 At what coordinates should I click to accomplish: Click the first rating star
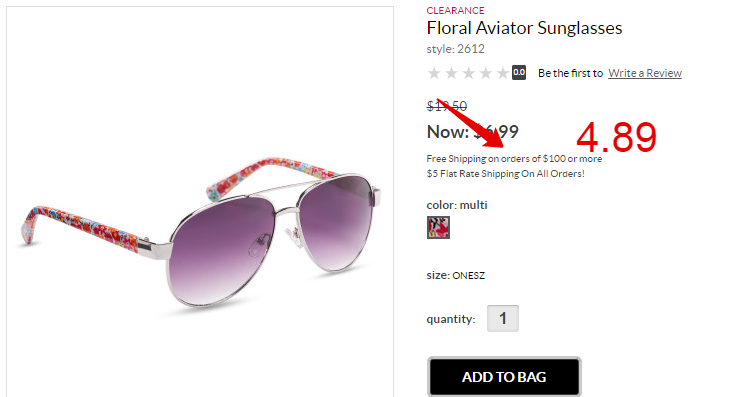tap(434, 73)
